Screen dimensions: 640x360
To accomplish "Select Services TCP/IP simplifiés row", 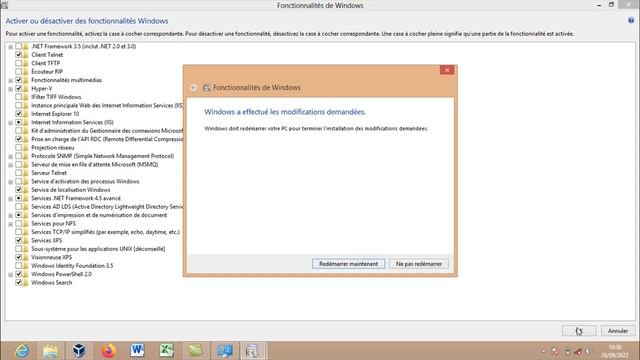I will pos(105,232).
